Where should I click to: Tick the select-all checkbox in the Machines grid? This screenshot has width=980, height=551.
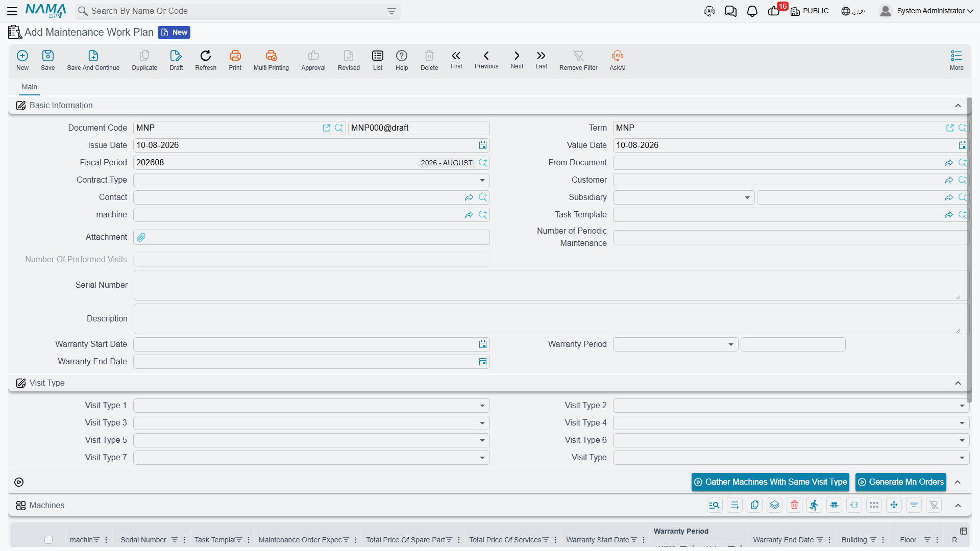(48, 540)
